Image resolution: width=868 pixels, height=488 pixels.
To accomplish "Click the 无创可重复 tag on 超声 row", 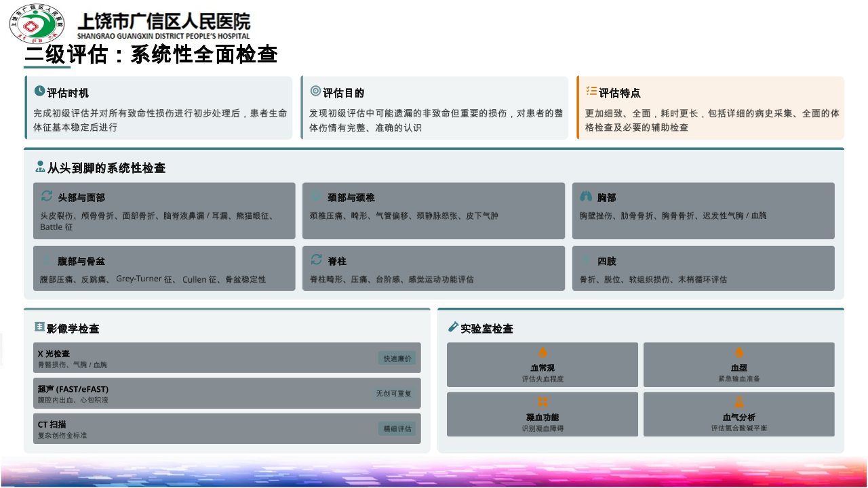I will 393,394.
